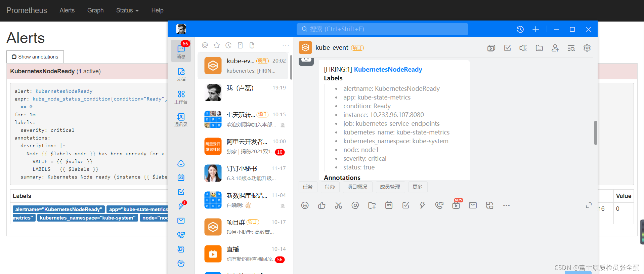
Task: Open the Workbench (工作台) sidebar icon
Action: pos(181,97)
